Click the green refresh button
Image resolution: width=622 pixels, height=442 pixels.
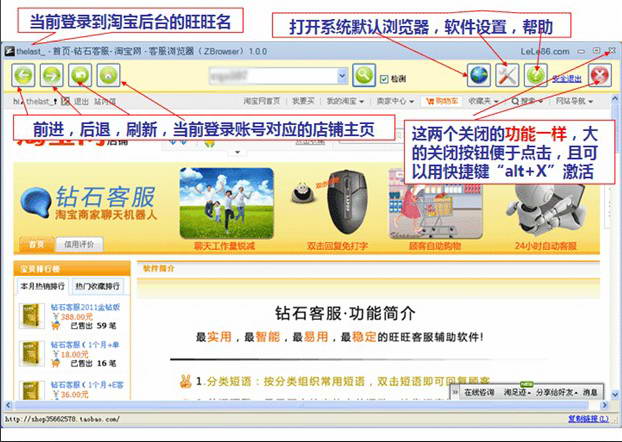pyautogui.click(x=80, y=75)
